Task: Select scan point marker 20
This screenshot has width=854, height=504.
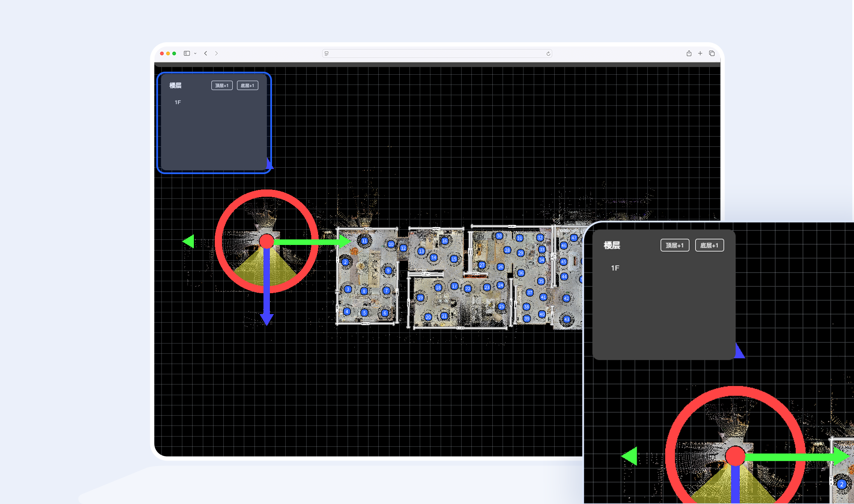Action: (428, 317)
